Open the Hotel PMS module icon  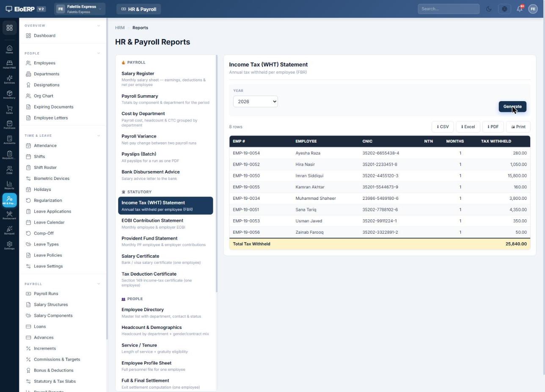[x=9, y=65]
